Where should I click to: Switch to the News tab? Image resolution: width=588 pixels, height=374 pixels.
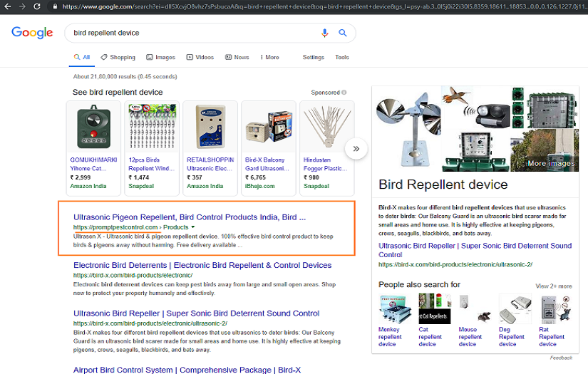pos(237,57)
